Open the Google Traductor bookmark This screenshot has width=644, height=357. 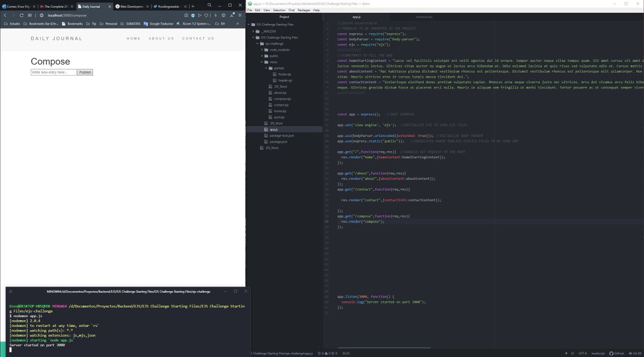[159, 24]
